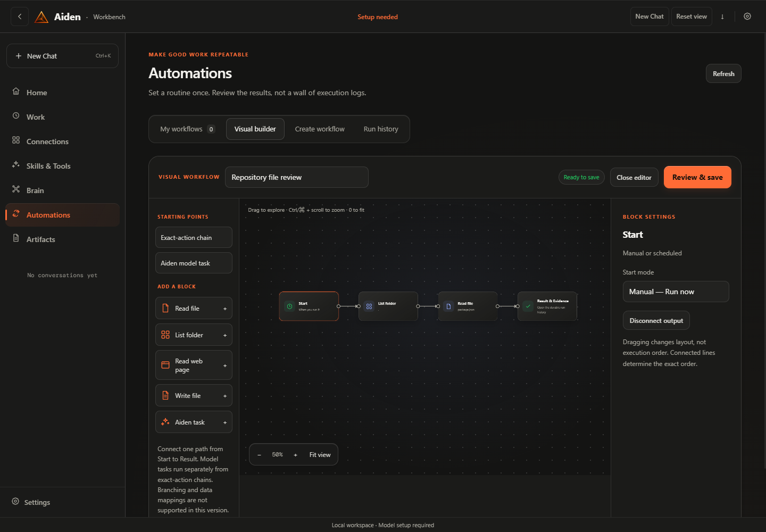Click the Work clock icon in sidebar
The height and width of the screenshot is (532, 766).
pos(16,115)
